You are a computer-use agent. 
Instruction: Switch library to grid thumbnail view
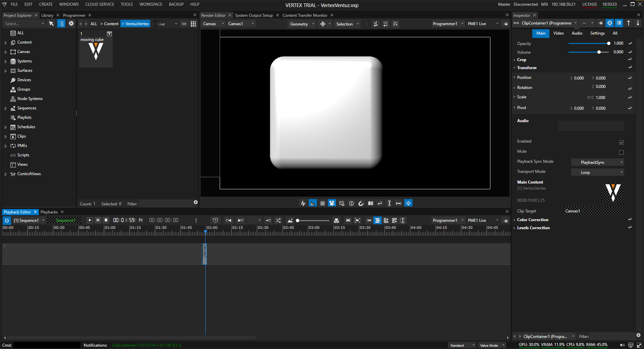pyautogui.click(x=193, y=24)
